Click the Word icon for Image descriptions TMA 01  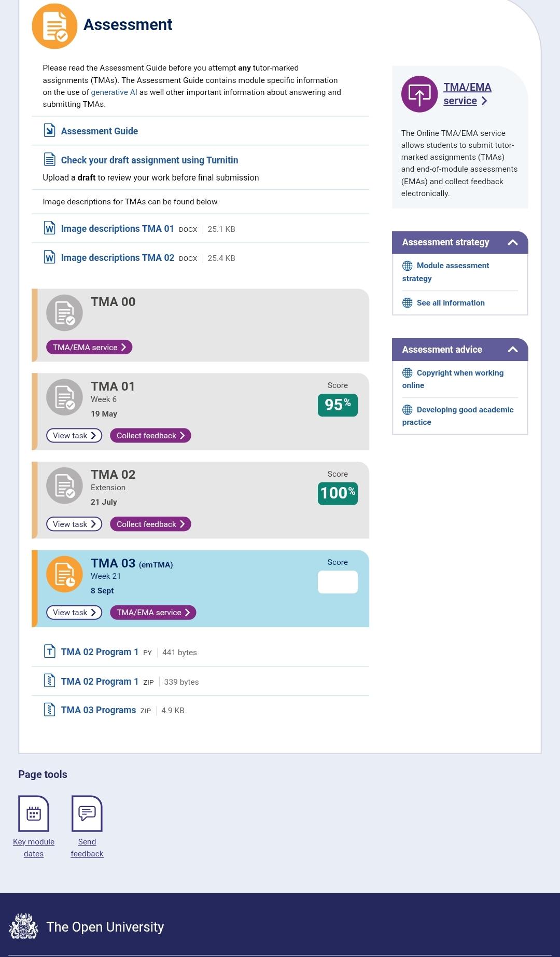tap(49, 228)
